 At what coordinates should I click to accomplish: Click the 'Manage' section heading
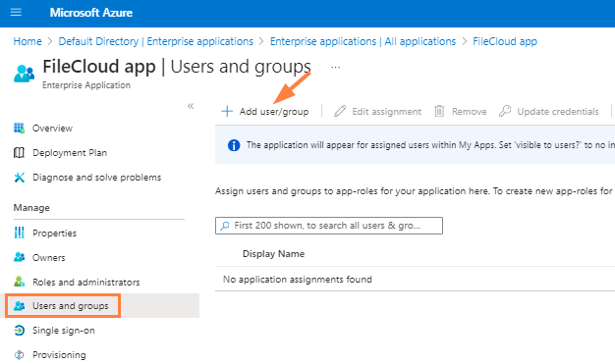[x=31, y=208]
